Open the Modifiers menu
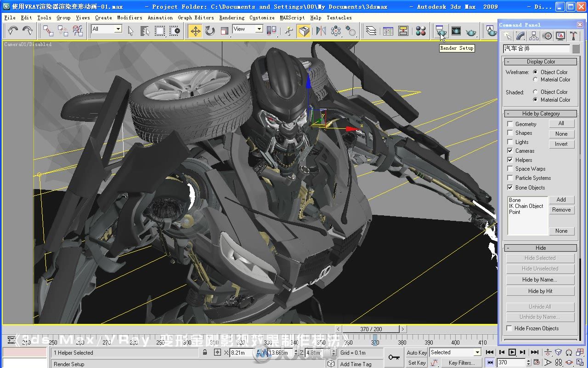This screenshot has height=368, width=588. [x=130, y=17]
